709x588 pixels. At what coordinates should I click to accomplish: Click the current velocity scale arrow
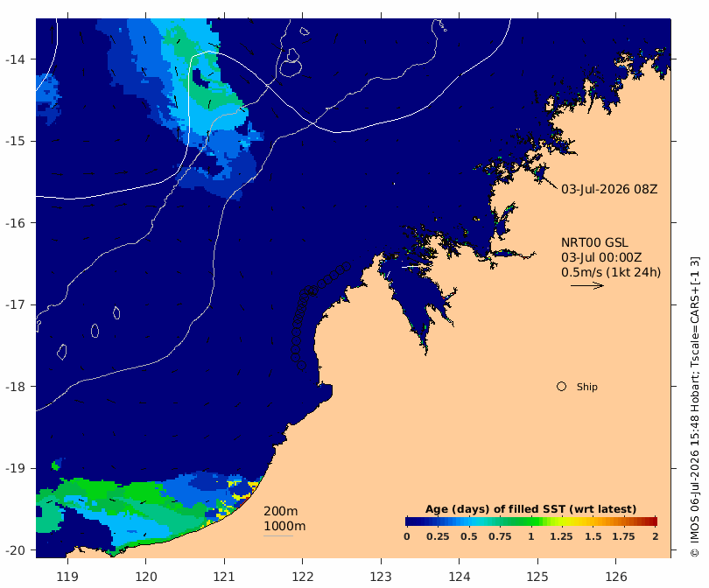[587, 285]
